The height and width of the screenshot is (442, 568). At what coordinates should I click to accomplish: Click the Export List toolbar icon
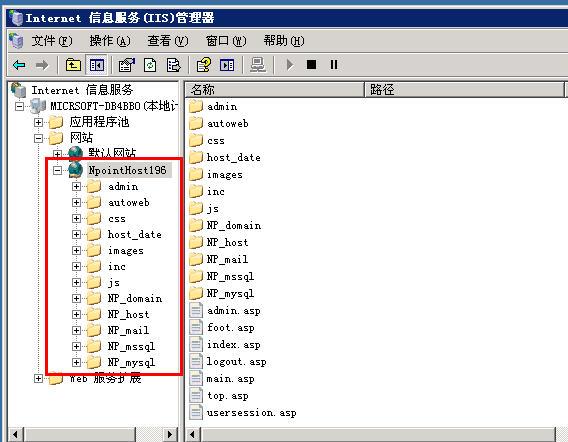[x=174, y=65]
